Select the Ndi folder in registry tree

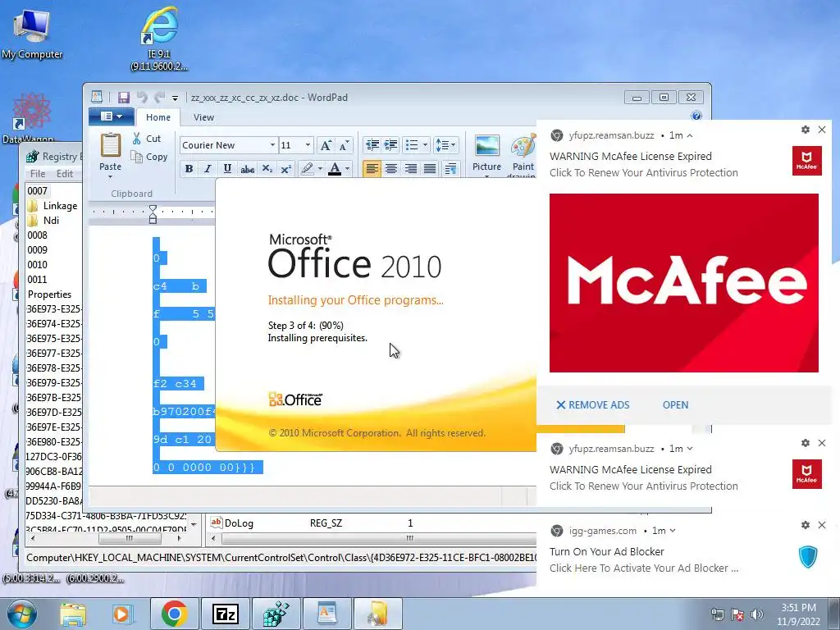(51, 221)
